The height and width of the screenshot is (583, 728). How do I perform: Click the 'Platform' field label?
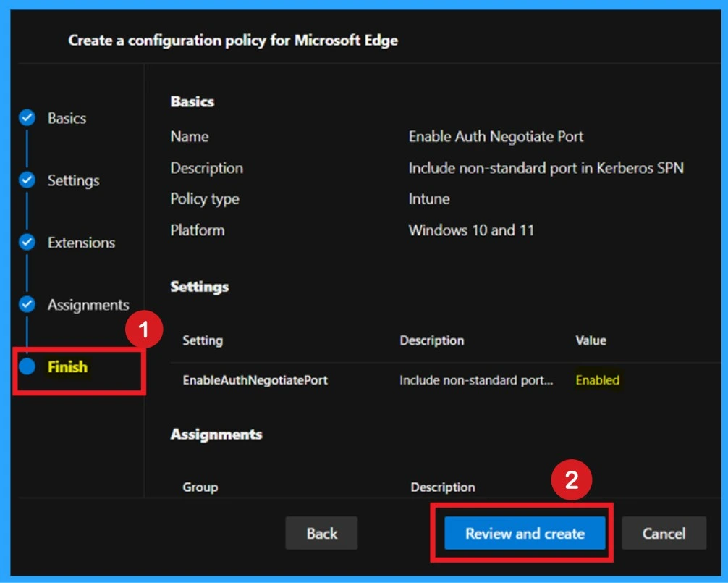tap(198, 230)
